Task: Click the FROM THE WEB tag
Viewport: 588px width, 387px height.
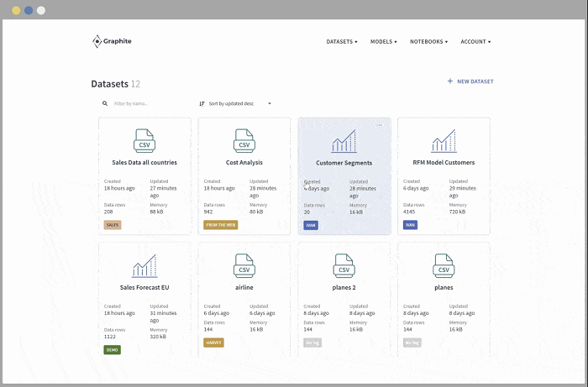Action: (x=220, y=225)
